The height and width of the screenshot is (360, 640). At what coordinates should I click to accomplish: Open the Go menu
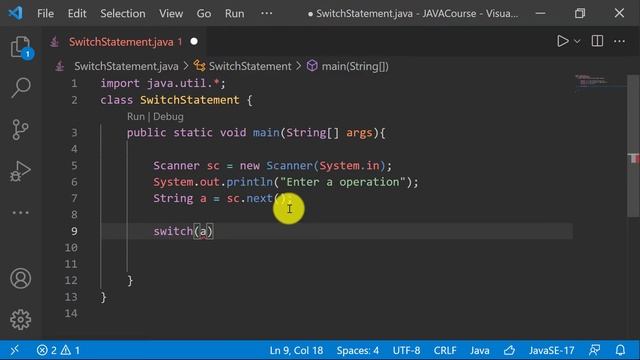[x=204, y=13]
